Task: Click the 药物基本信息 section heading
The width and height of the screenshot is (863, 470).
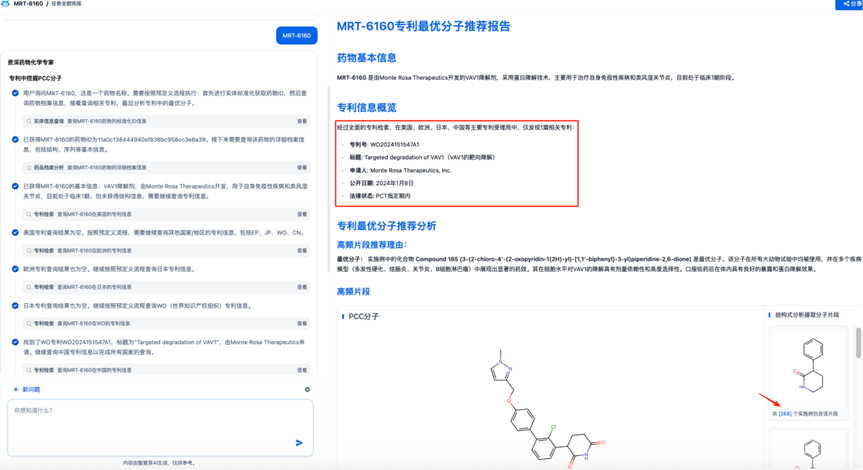Action: pyautogui.click(x=367, y=58)
